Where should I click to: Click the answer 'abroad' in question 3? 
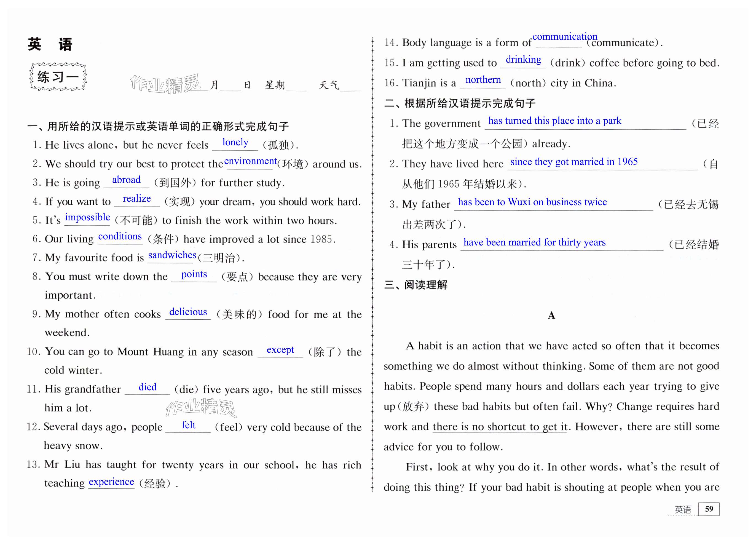126,180
